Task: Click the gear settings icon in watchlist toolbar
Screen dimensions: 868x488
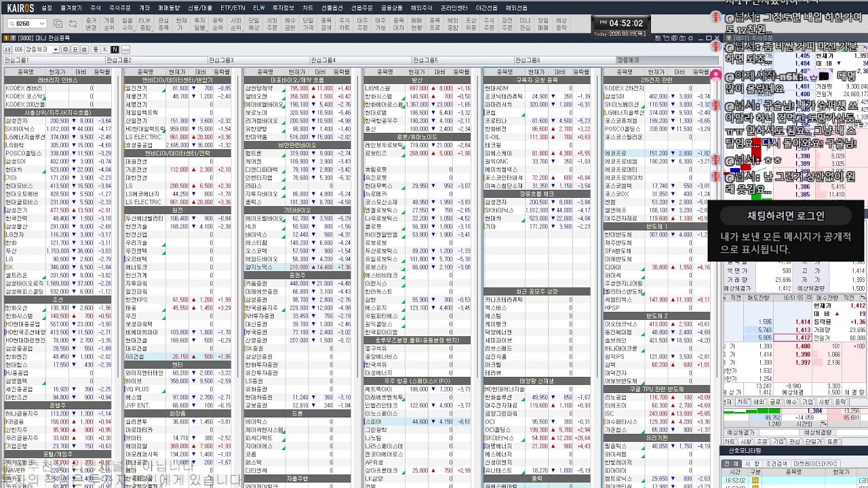Action: click(x=65, y=49)
